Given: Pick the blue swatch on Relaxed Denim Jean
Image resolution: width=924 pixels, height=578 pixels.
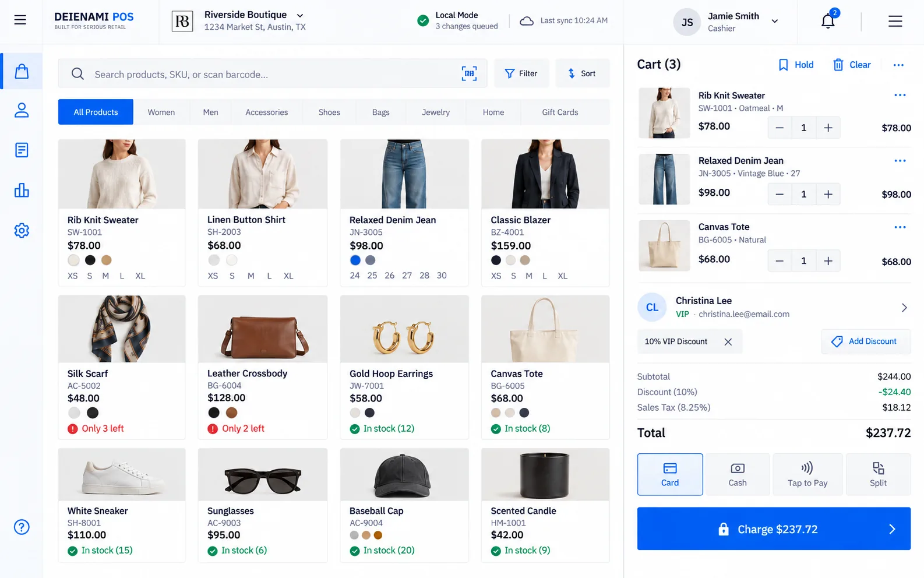Looking at the screenshot, I should click(x=355, y=260).
